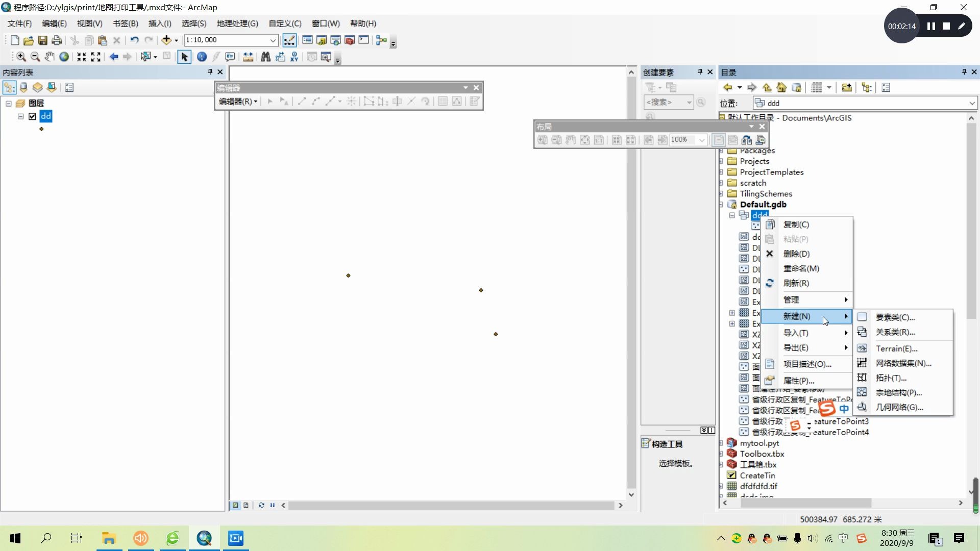Expand Default.gdb tree node

(724, 205)
